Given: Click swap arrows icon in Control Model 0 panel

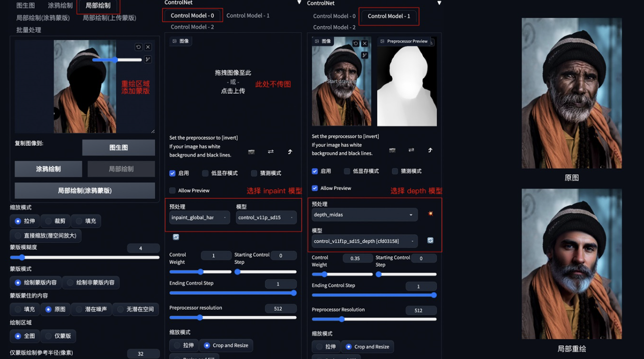Looking at the screenshot, I should (271, 152).
